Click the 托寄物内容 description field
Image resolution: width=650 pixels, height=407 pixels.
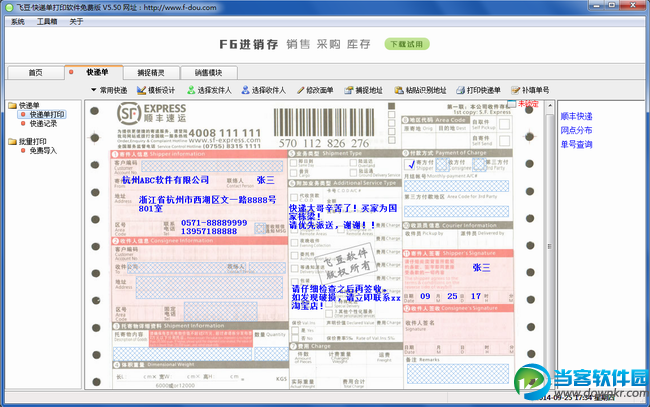[x=182, y=354]
